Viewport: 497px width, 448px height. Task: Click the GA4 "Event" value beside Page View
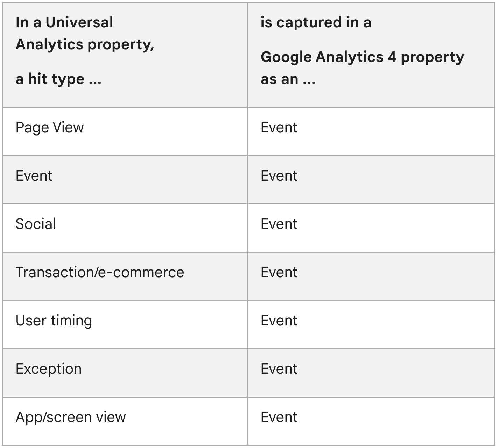point(279,127)
